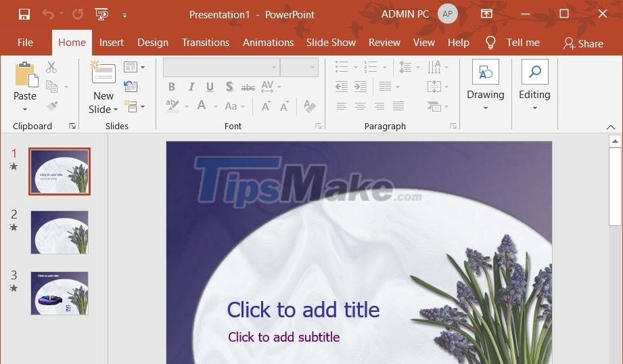The image size is (623, 364).
Task: Align text right
Action: coord(379,106)
